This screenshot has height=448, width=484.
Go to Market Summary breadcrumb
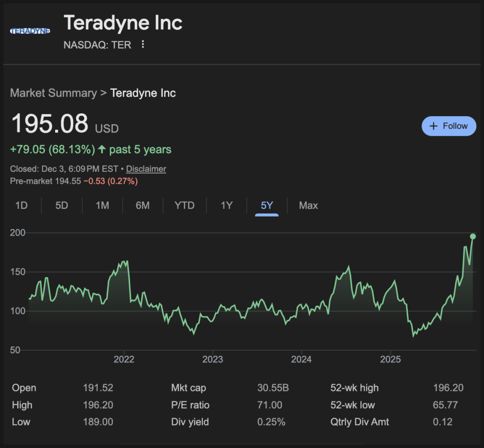coord(53,93)
